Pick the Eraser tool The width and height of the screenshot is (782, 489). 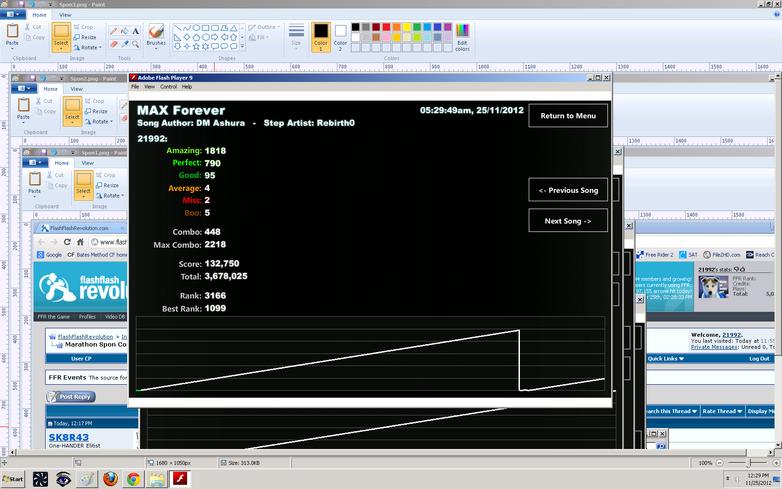tap(114, 44)
